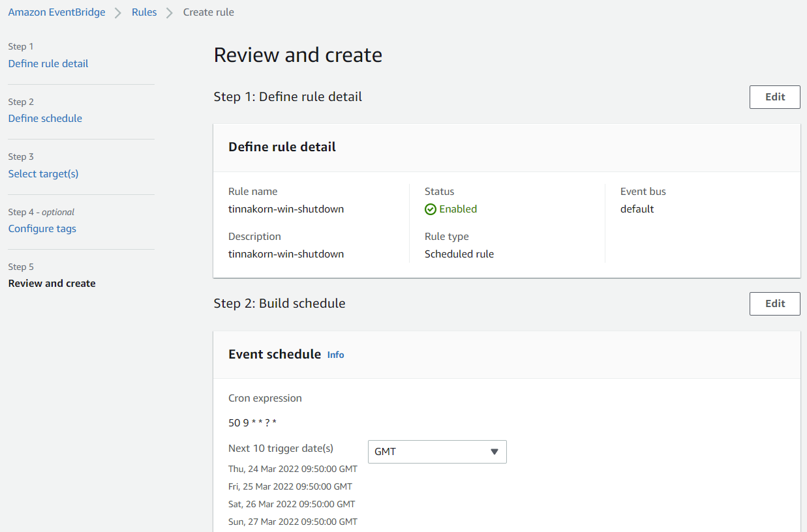Open the GMT timezone dropdown
Screen dimensions: 807x532
[437, 452]
